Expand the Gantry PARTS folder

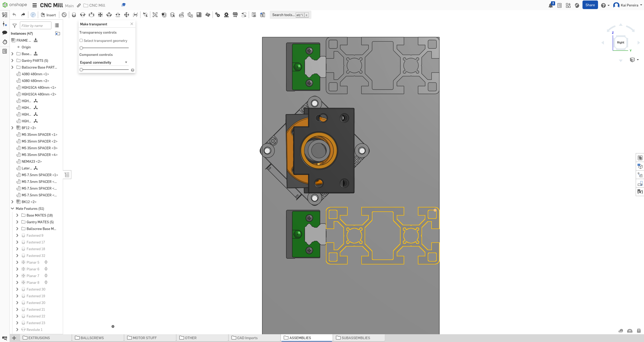click(x=12, y=61)
